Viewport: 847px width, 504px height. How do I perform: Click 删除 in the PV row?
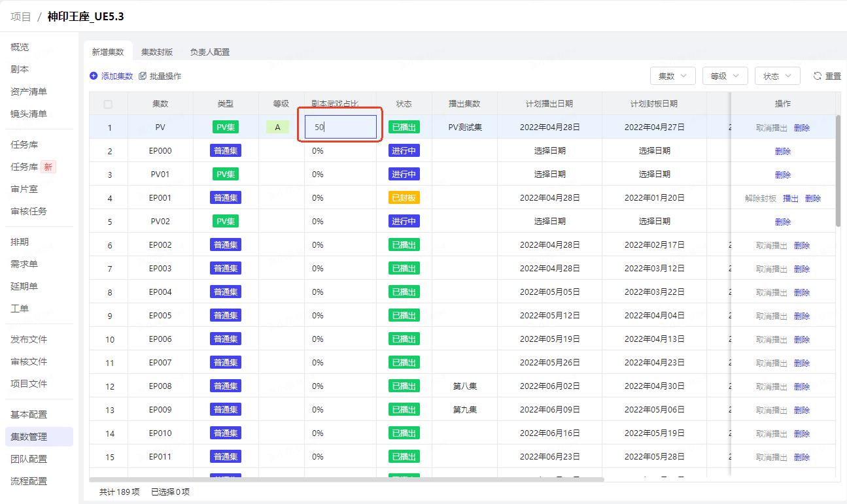pyautogui.click(x=802, y=127)
